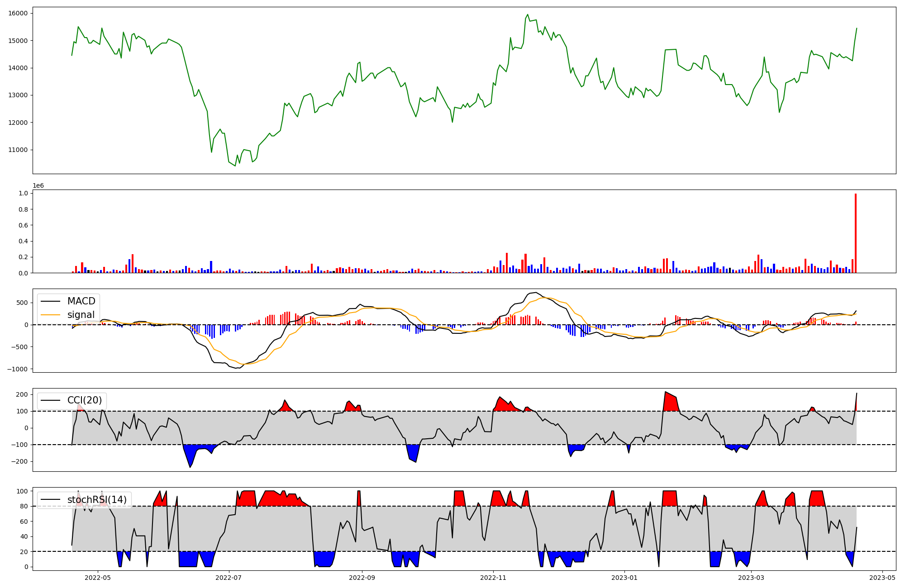Click the 0.4 volume axis tick
The image size is (905, 588).
(23, 241)
